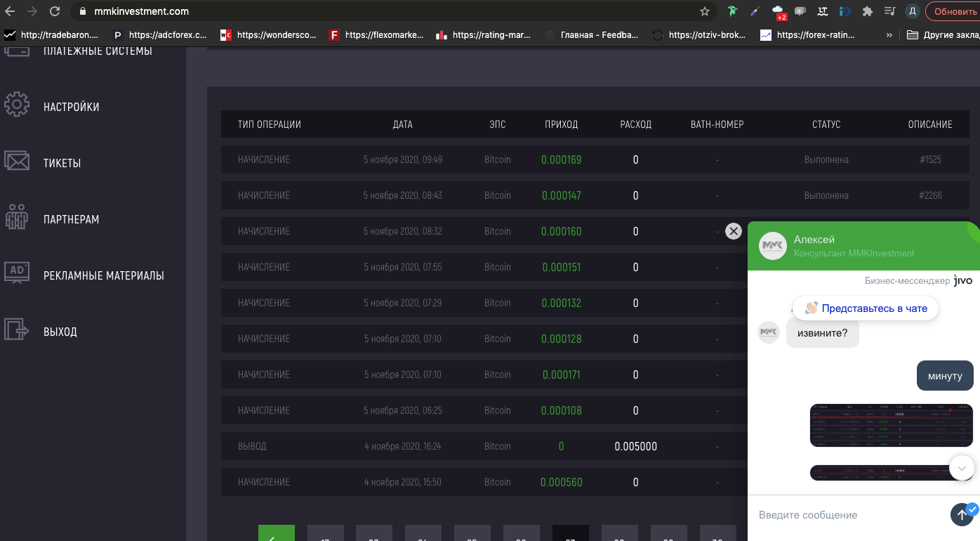The width and height of the screenshot is (980, 541).
Task: Click the browser forward arrow
Action: point(32,11)
